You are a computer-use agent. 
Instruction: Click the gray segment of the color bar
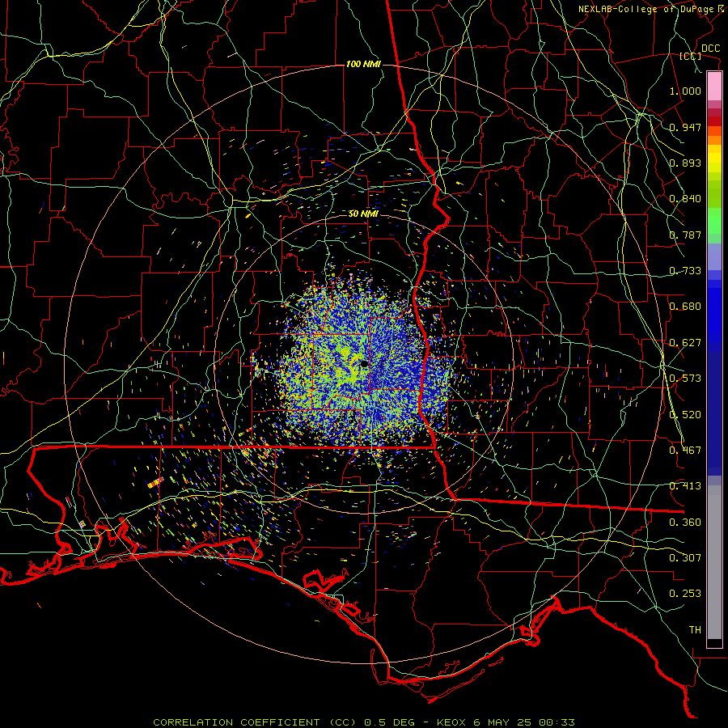click(714, 562)
